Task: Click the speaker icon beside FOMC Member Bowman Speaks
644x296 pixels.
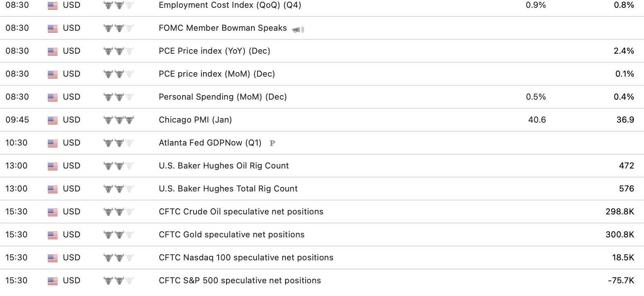Action: [x=298, y=30]
